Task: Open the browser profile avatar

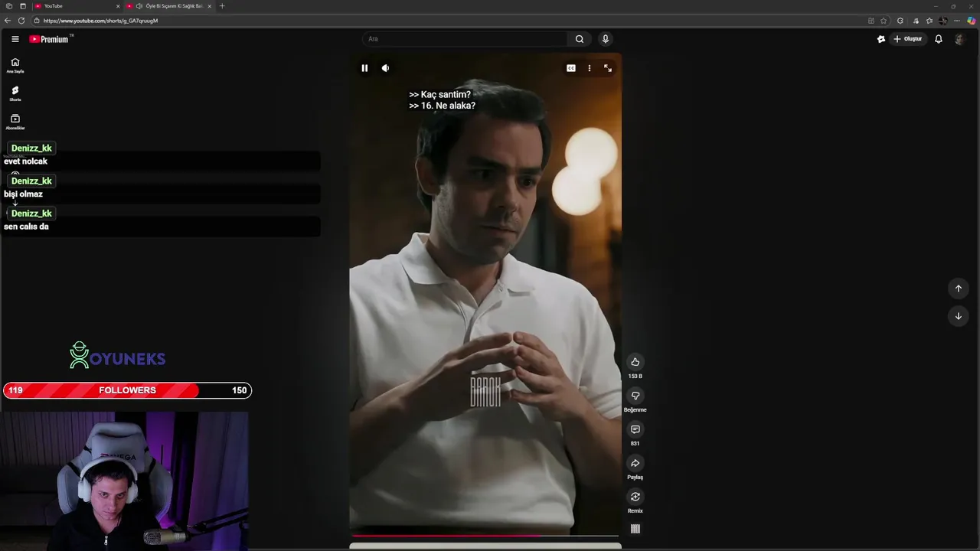Action: (x=943, y=21)
